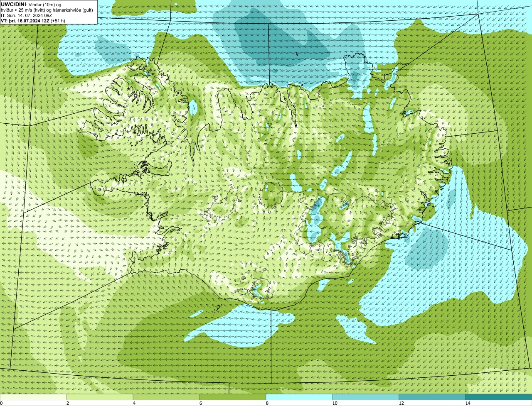Click the 10–12 m/s cyan legend segment
This screenshot has height=406, width=532.
[366, 397]
